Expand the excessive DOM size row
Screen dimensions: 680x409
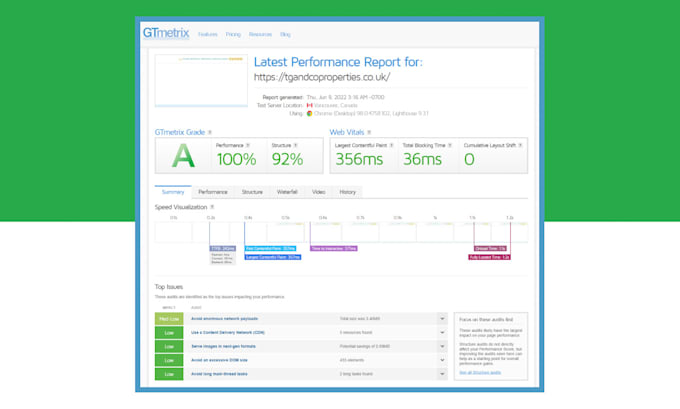(442, 360)
